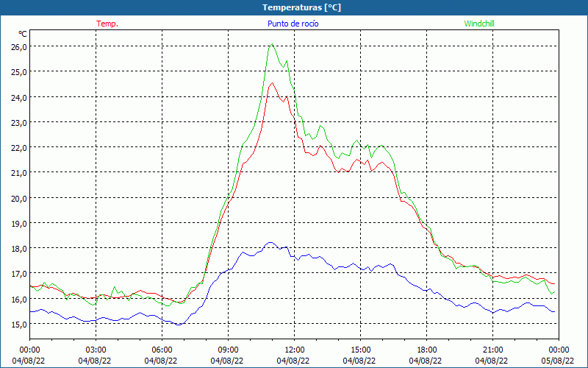Click the blue dew point peak near 11:00
This screenshot has width=588, height=368.
tap(270, 243)
